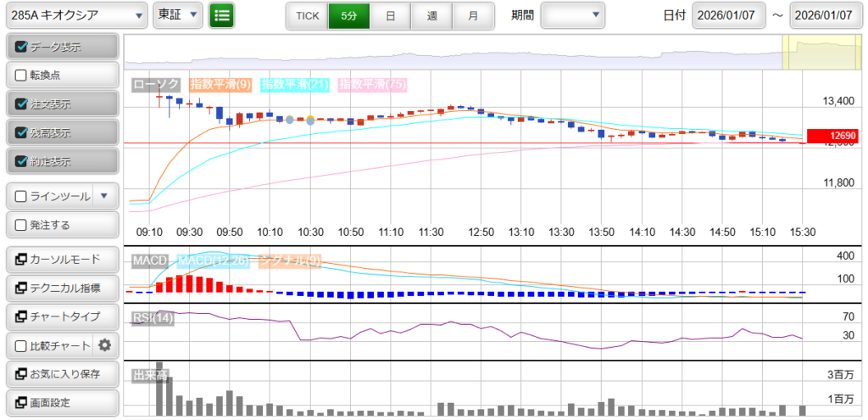Open 画面設定 screen settings

click(x=61, y=402)
